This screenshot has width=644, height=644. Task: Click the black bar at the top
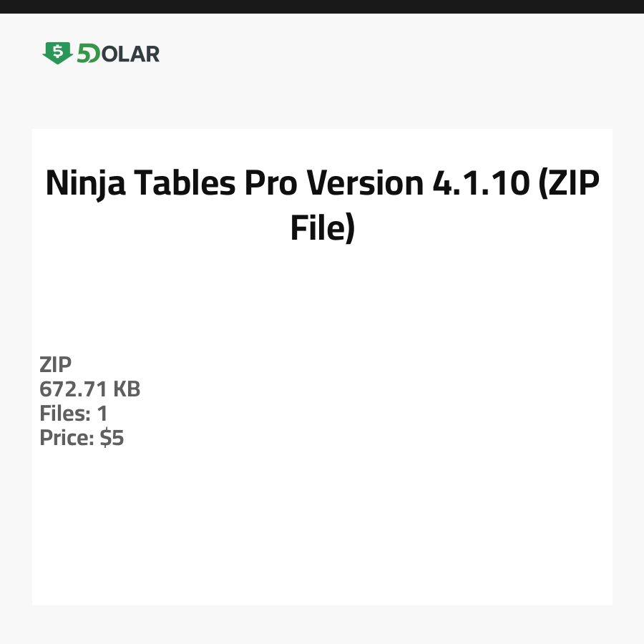(322, 6)
